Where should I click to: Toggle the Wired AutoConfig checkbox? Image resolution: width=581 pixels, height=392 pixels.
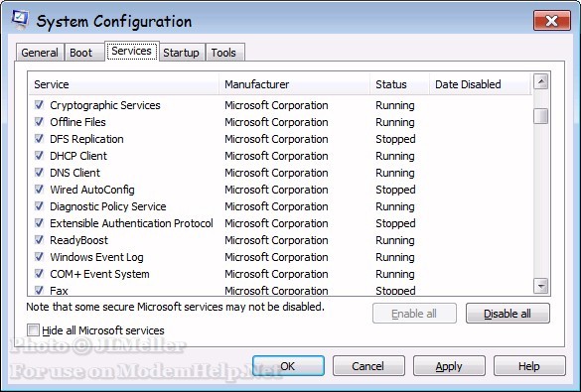click(x=39, y=190)
